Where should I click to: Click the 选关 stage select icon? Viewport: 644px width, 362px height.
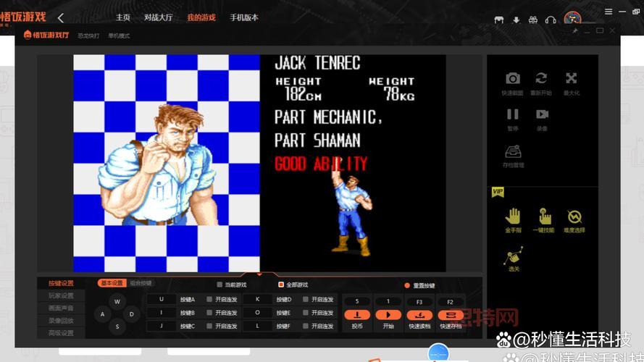[514, 255]
